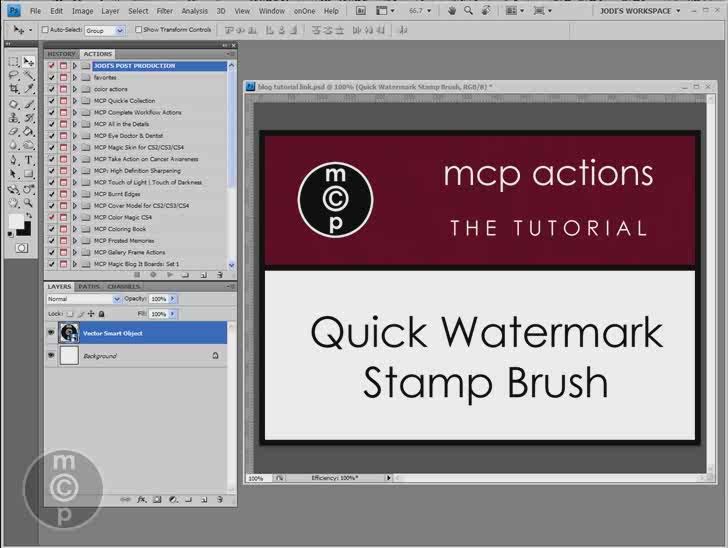Select the Lasso tool
728x548 pixels.
pyautogui.click(x=13, y=76)
